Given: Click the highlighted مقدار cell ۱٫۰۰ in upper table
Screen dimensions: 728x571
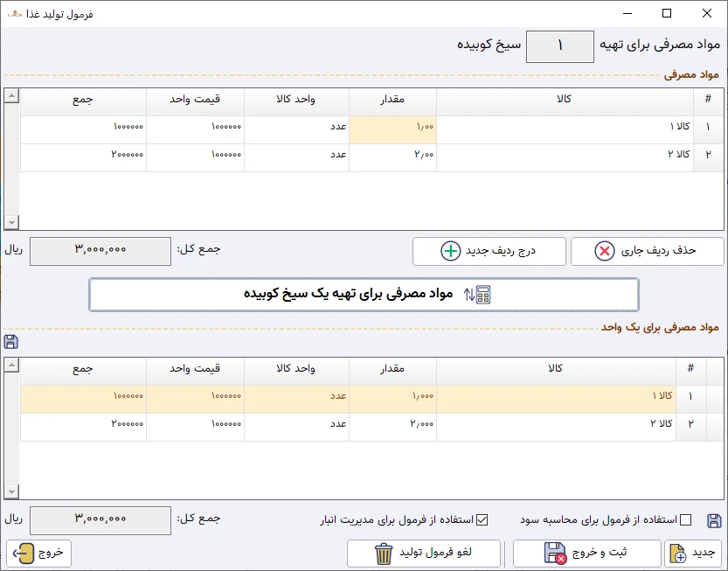Looking at the screenshot, I should pos(392,129).
